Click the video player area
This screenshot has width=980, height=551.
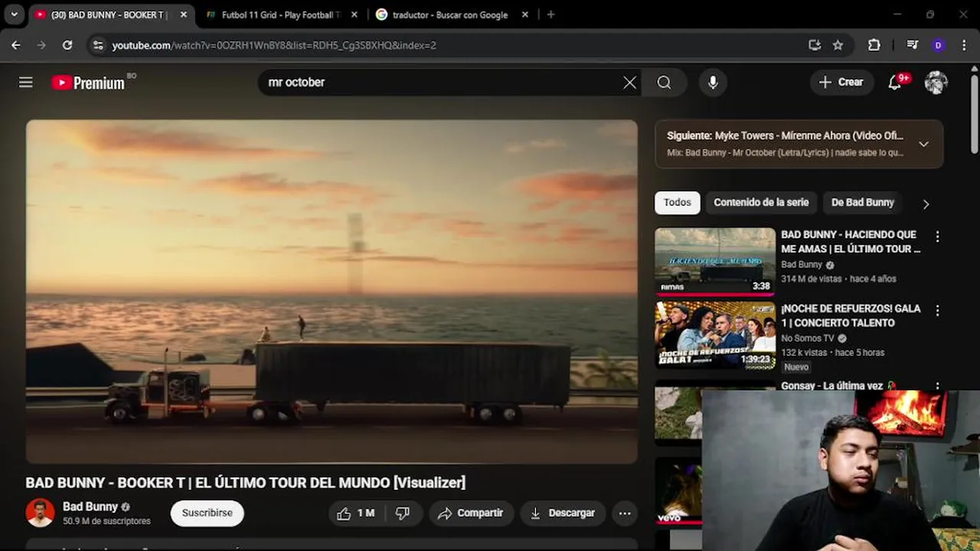(x=332, y=292)
